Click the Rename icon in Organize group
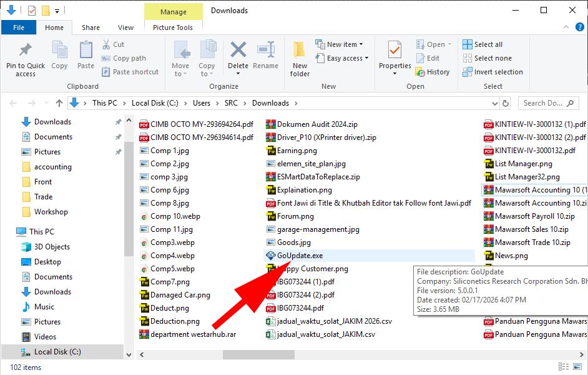The height and width of the screenshot is (375, 588). click(266, 55)
